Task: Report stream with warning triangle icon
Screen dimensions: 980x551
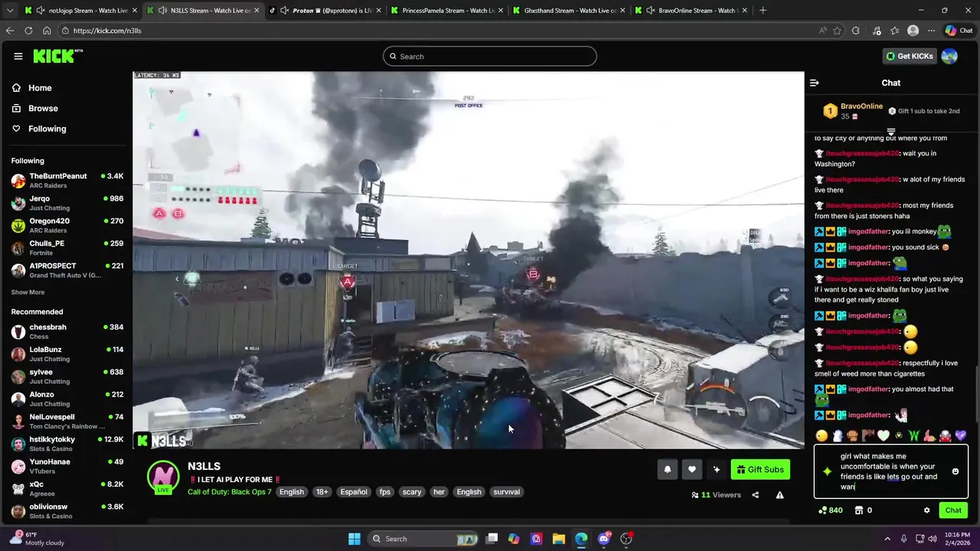Action: (x=779, y=495)
